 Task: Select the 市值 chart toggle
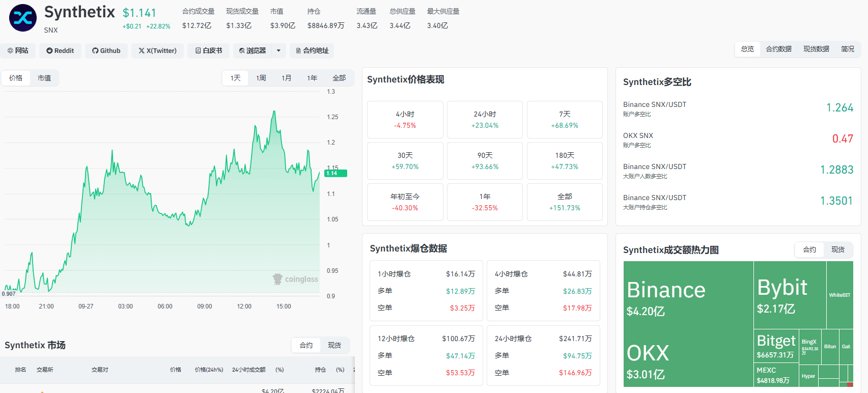click(44, 78)
